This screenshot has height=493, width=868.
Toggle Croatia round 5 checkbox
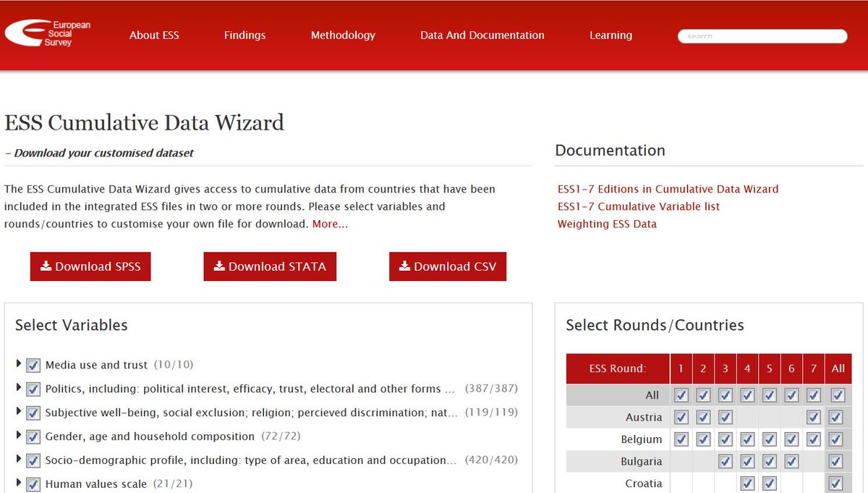click(769, 484)
